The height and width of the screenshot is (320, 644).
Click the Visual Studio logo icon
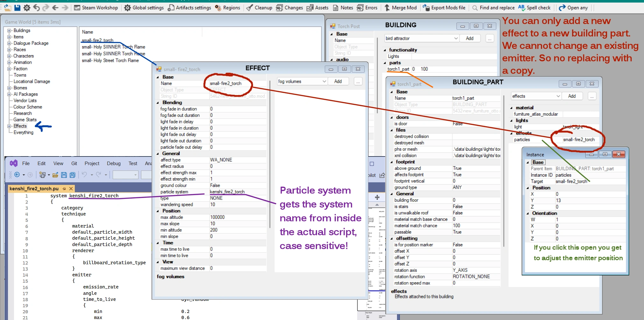pos(14,163)
